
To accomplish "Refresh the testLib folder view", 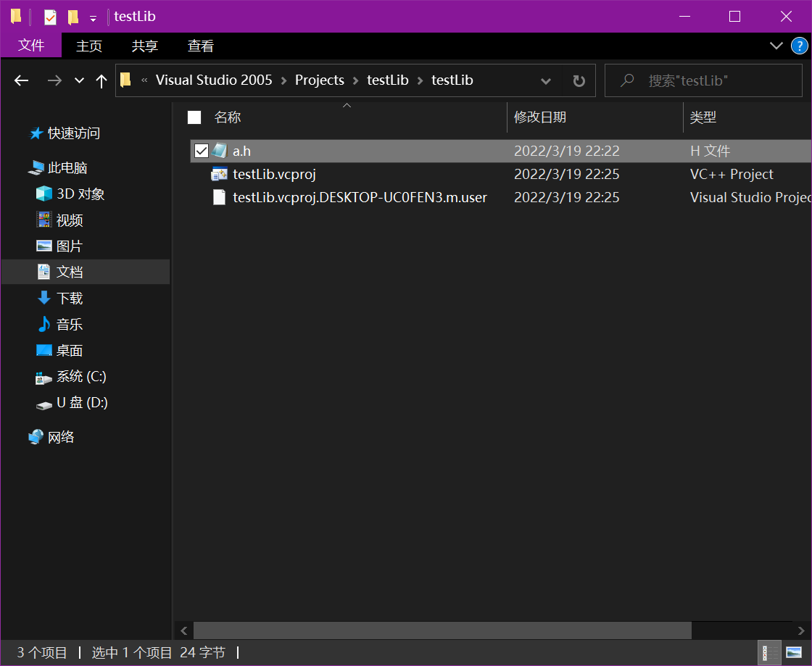I will click(x=579, y=80).
